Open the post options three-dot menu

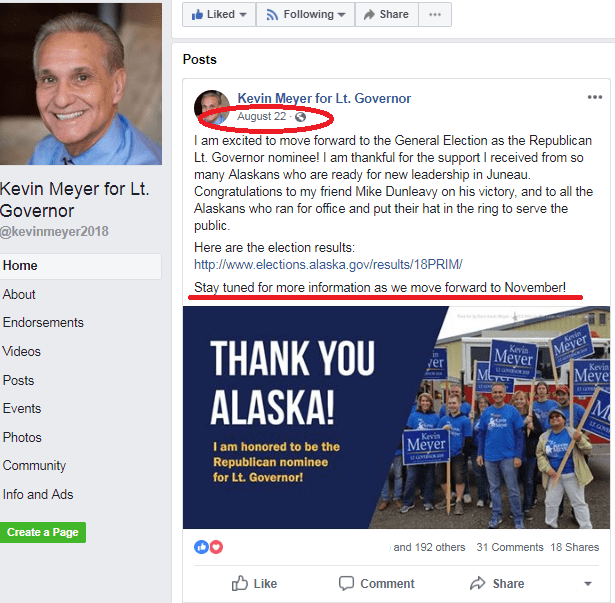(x=594, y=97)
